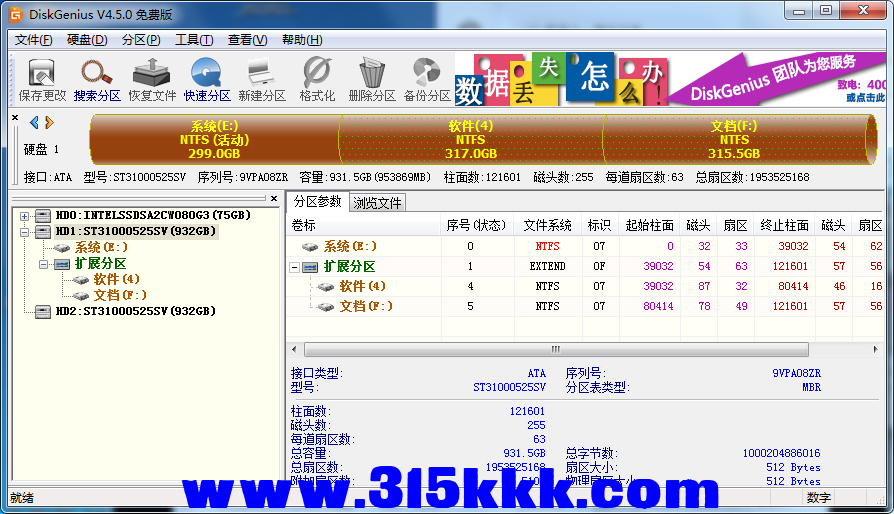Click the 标识 column header

point(599,226)
